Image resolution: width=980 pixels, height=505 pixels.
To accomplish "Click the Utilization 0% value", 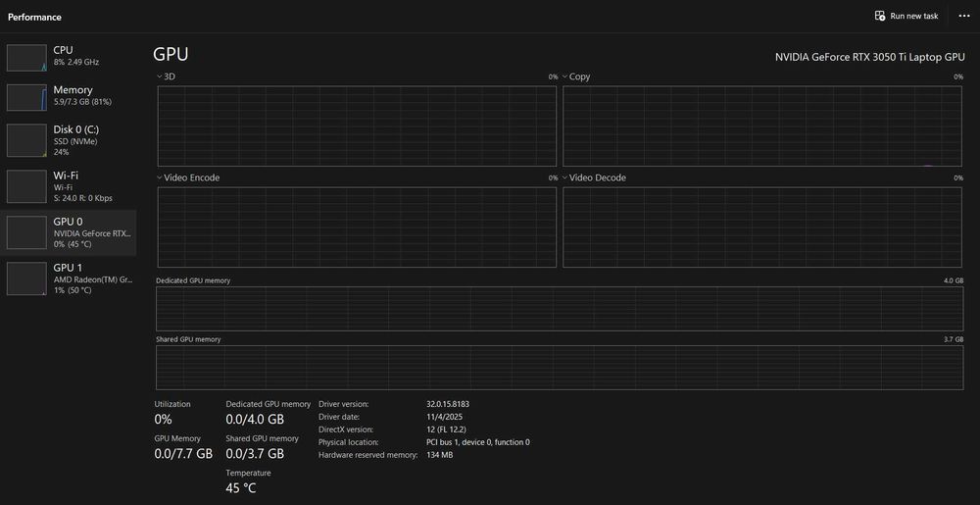I will point(163,420).
